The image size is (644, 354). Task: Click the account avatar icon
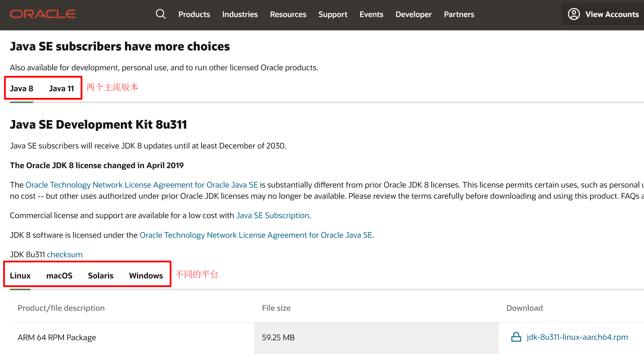[x=574, y=14]
